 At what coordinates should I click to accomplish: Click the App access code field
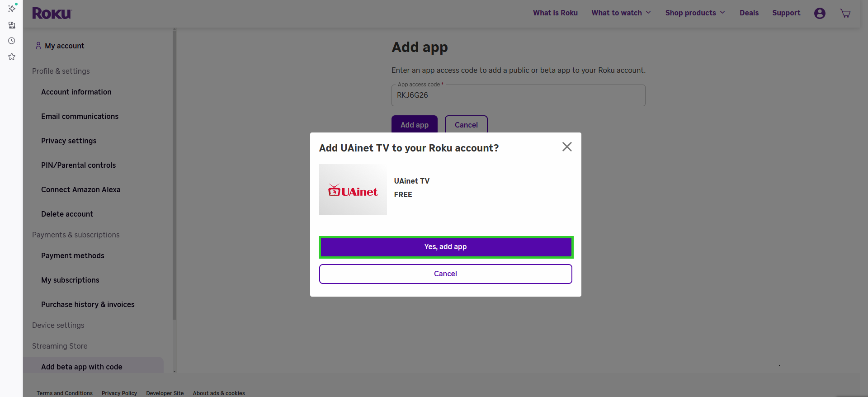(x=518, y=95)
